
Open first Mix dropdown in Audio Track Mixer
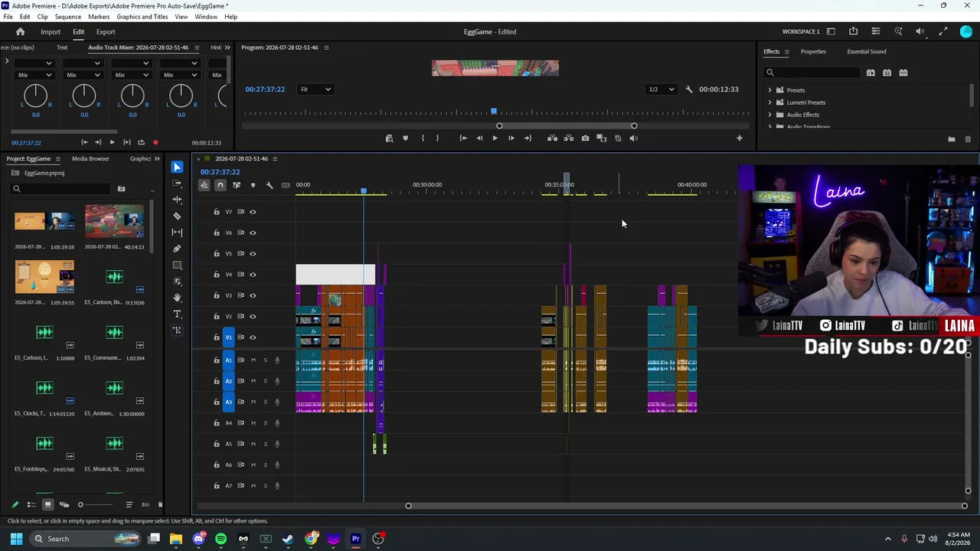point(35,75)
